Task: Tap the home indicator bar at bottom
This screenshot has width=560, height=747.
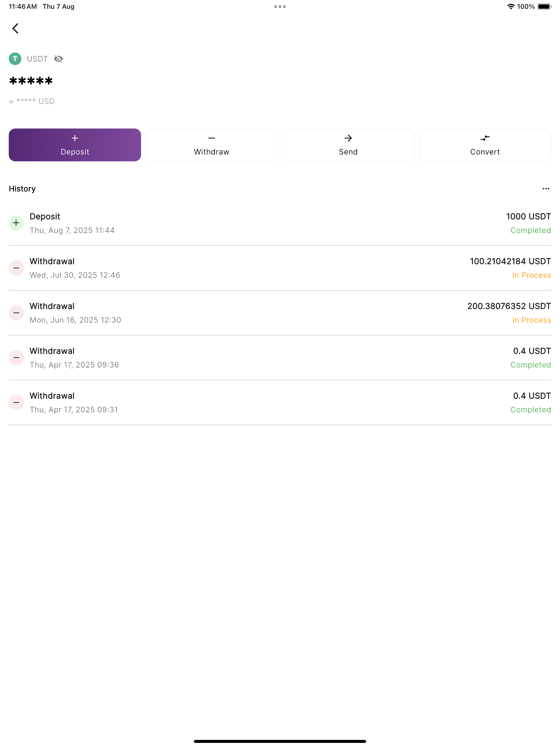Action: pos(280,741)
